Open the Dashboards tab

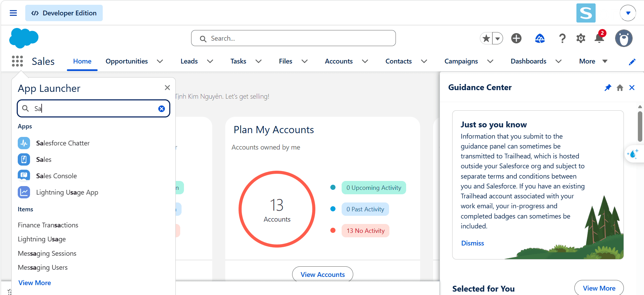click(528, 61)
